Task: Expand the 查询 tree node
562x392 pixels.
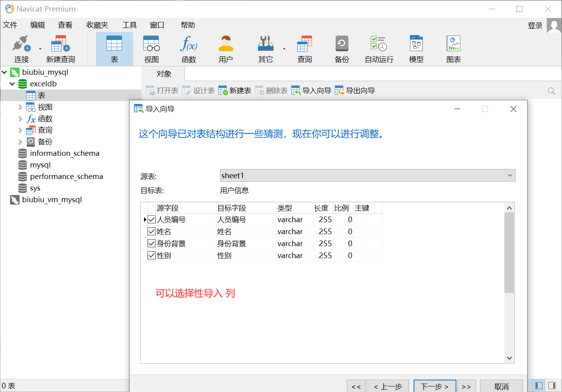Action: [20, 130]
